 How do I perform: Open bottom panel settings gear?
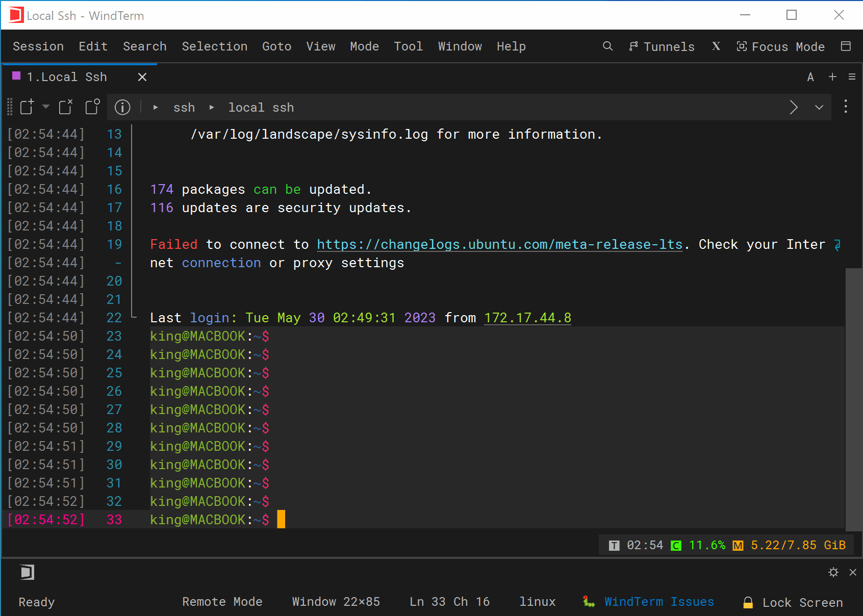coord(833,572)
